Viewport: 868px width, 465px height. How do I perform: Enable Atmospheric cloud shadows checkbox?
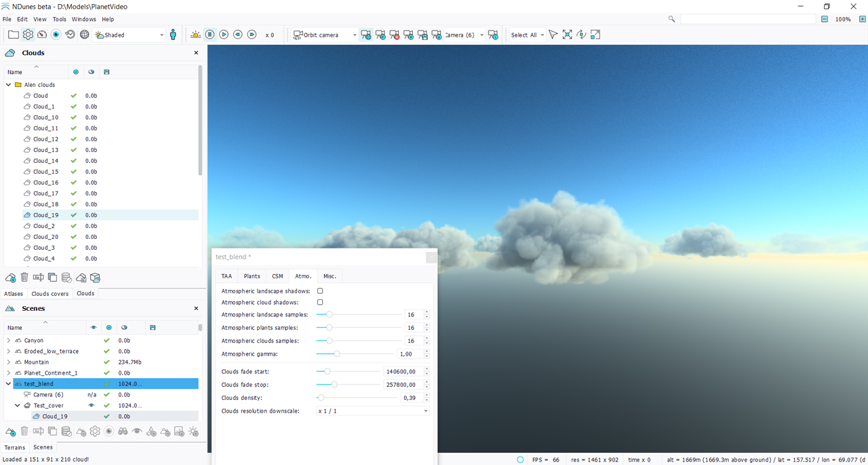320,302
